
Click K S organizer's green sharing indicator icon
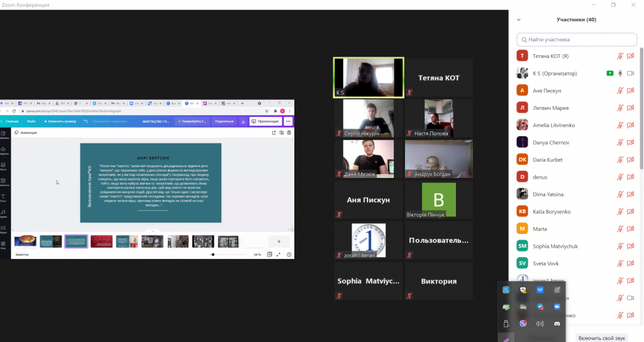tap(610, 73)
